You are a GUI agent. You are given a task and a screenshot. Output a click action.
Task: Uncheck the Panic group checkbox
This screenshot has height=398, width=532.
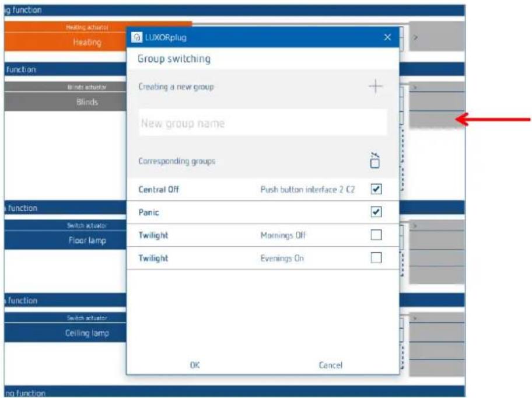point(376,212)
